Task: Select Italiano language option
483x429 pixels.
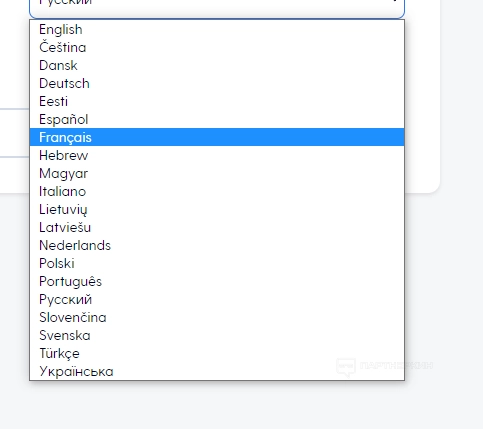Action: click(x=217, y=191)
